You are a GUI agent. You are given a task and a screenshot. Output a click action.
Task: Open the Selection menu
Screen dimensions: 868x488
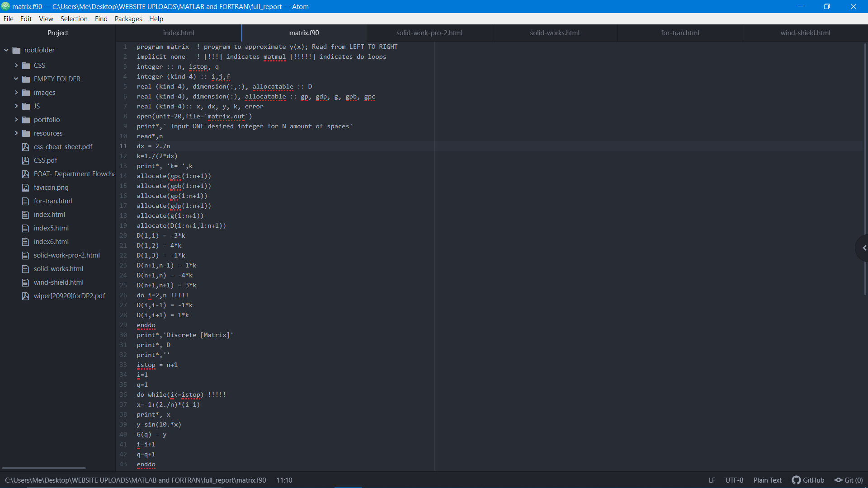click(74, 19)
